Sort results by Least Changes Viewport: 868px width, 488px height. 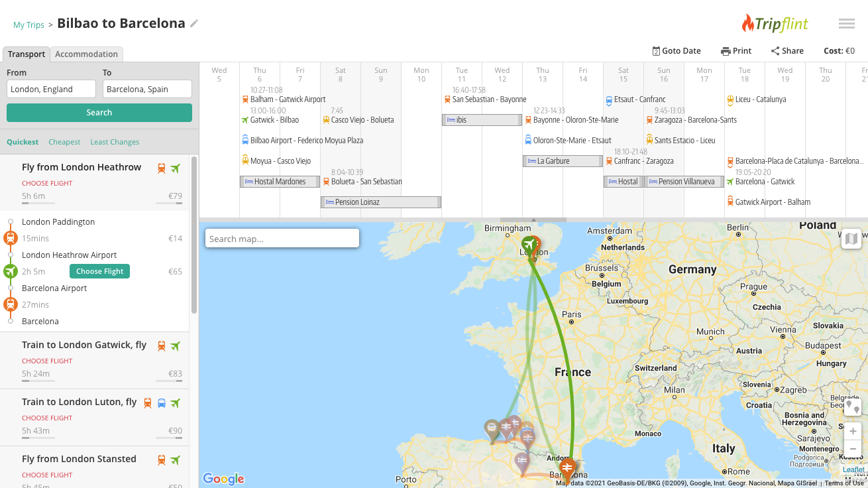pos(115,142)
